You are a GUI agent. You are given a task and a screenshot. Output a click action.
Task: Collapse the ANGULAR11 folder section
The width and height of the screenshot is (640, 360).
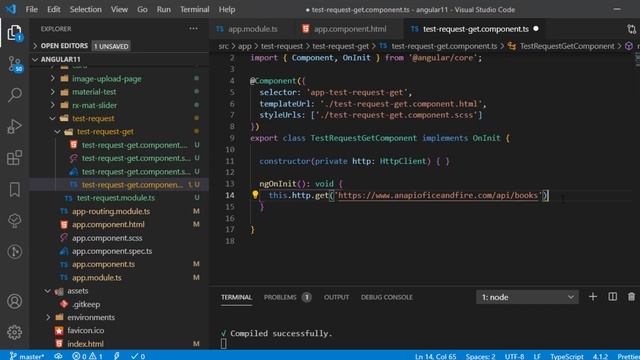tap(119, 59)
